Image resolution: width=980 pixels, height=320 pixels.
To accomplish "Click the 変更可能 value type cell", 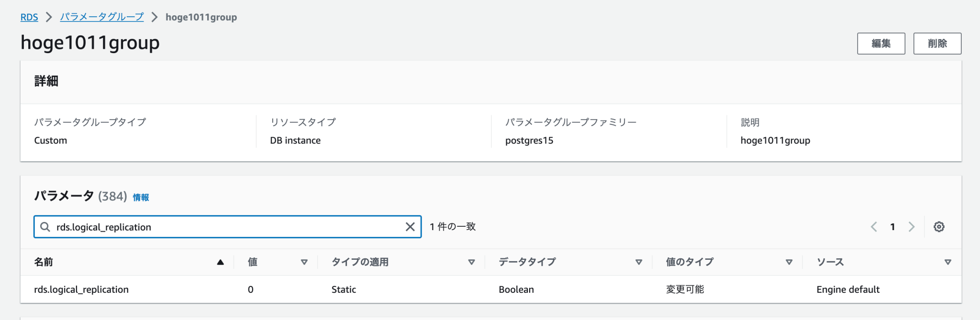I will 685,289.
